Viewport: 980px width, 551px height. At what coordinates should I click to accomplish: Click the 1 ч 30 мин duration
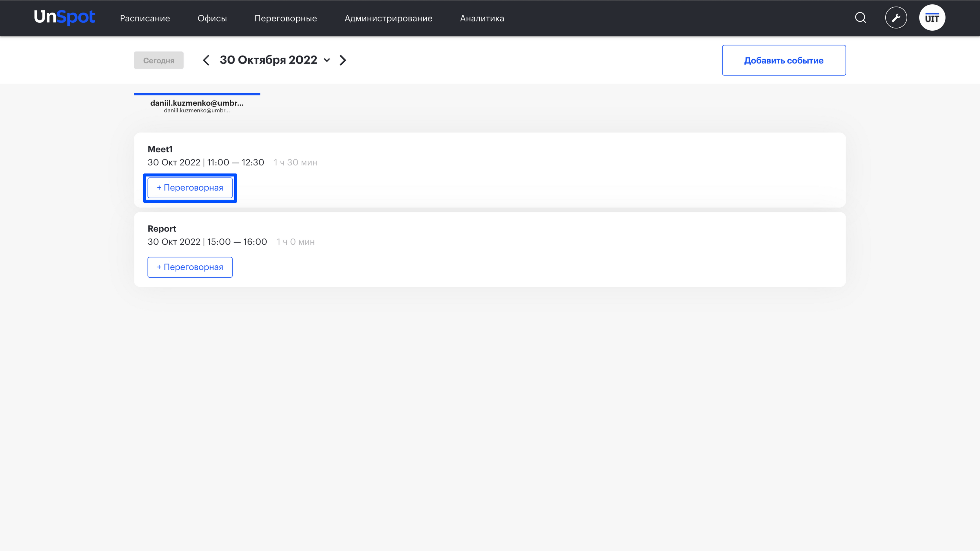[x=295, y=163]
